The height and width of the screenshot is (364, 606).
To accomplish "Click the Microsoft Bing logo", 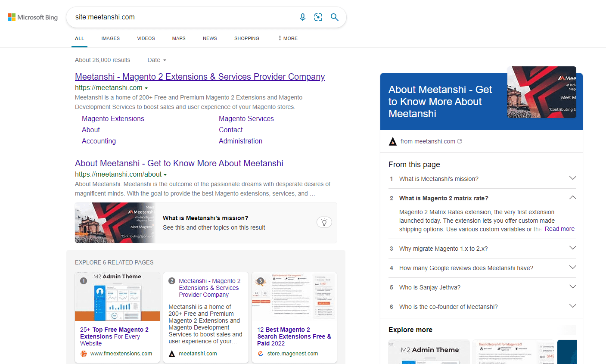I will (32, 17).
